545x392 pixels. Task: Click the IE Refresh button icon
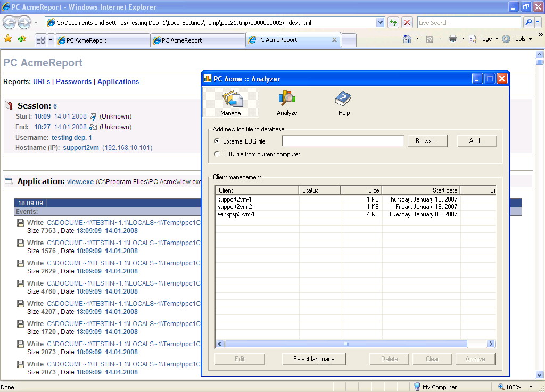(393, 22)
